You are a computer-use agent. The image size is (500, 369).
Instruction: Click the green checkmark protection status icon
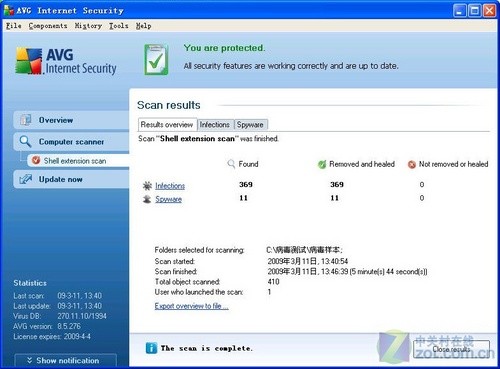[x=156, y=60]
